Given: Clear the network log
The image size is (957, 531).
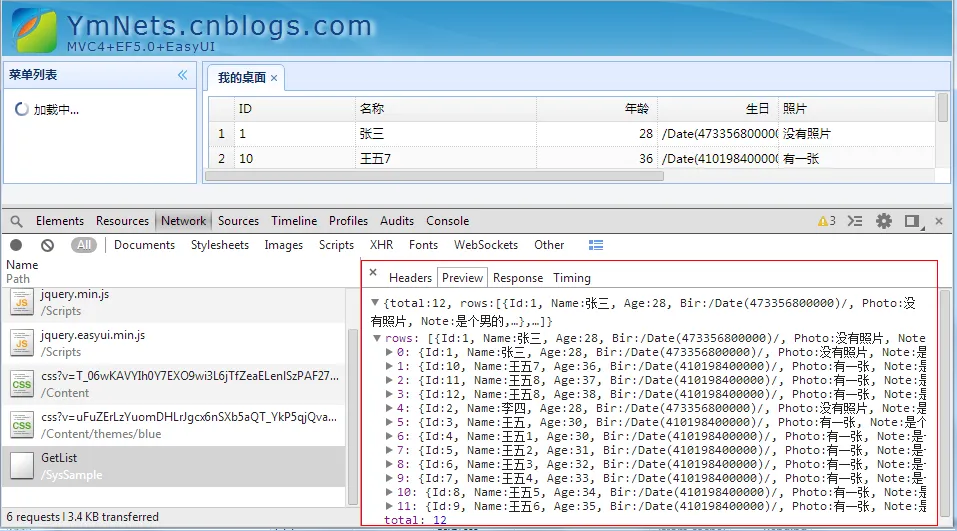Looking at the screenshot, I should pyautogui.click(x=47, y=245).
